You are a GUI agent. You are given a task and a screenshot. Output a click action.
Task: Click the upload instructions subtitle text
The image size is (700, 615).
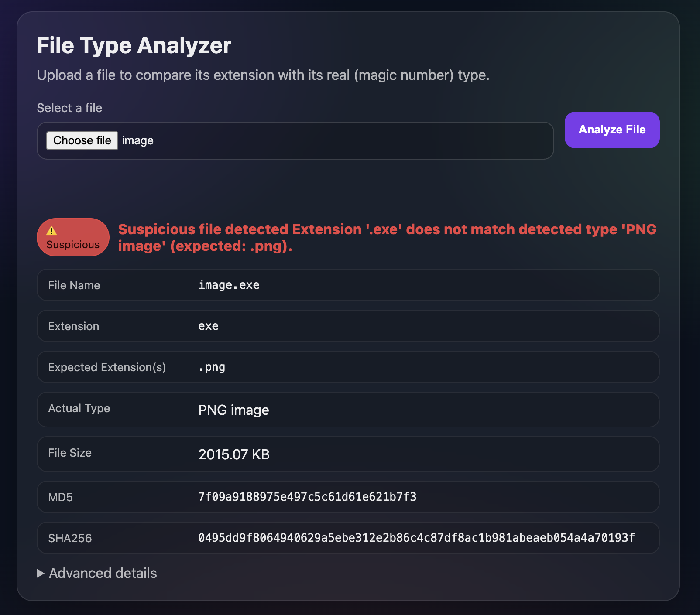click(x=264, y=75)
